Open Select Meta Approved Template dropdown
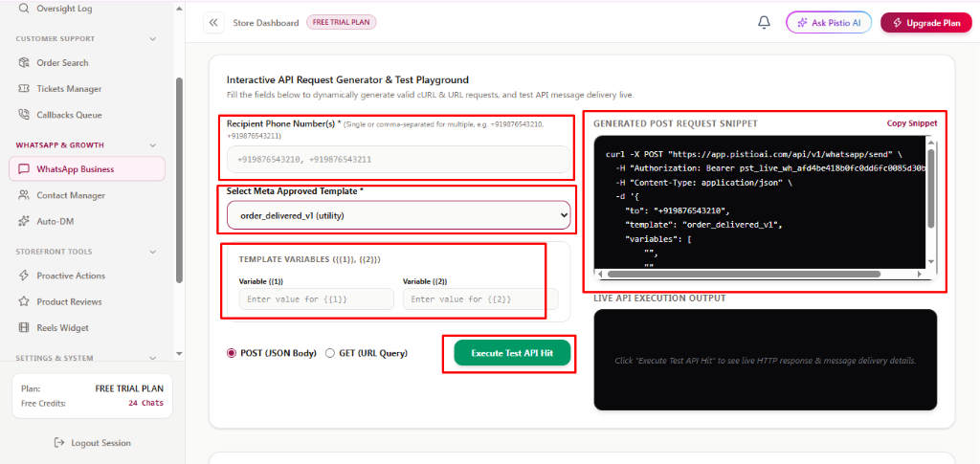980x464 pixels. pos(399,215)
